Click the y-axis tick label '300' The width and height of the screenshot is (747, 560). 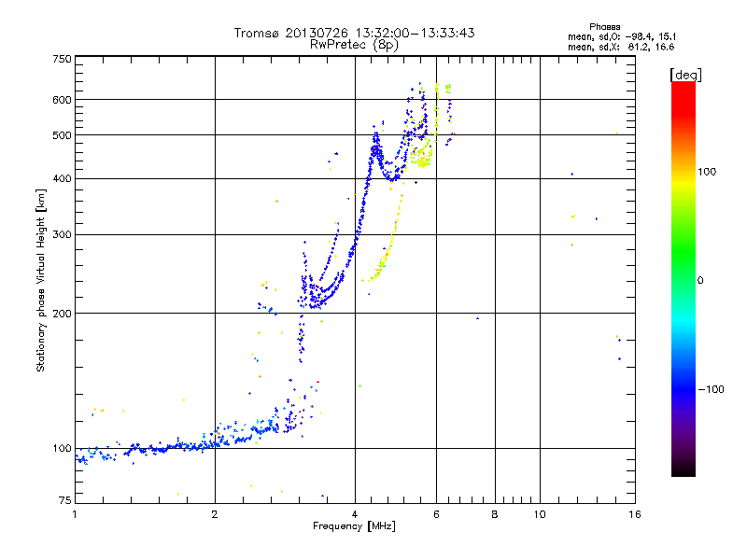coord(62,235)
